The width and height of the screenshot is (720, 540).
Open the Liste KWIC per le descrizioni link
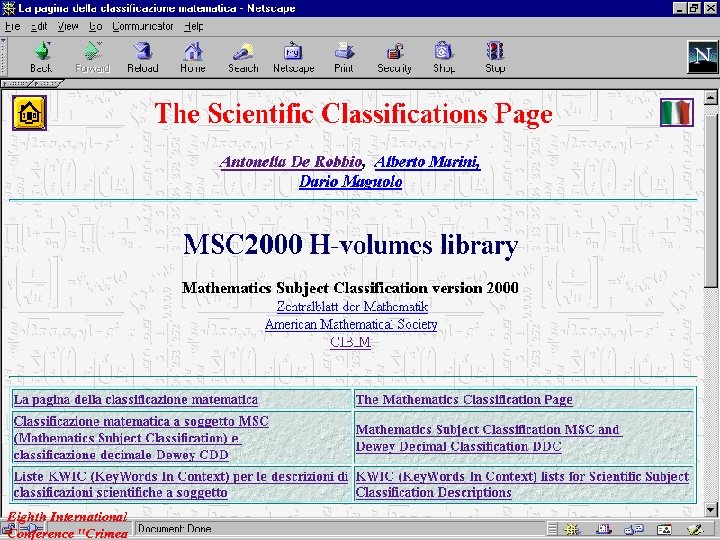tap(181, 484)
